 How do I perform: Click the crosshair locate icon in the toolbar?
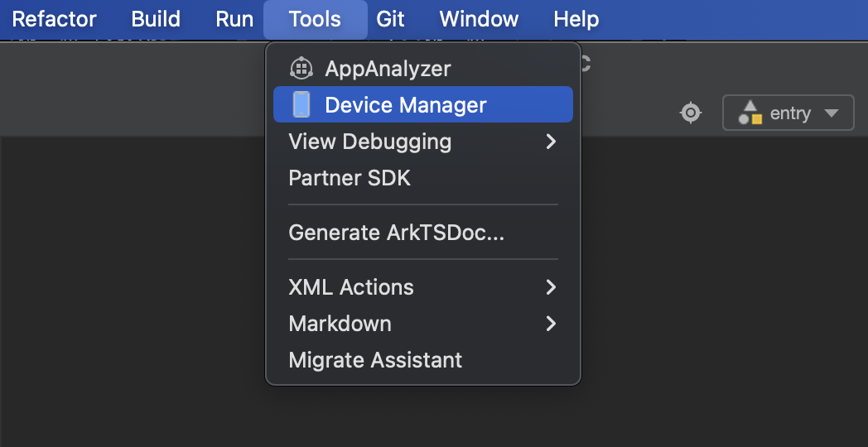691,113
